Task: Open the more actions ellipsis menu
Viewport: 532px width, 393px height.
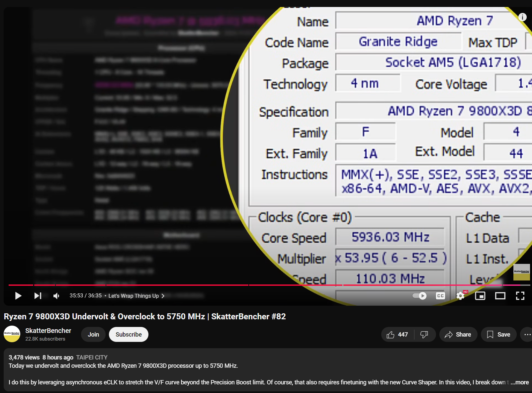Action: 527,335
